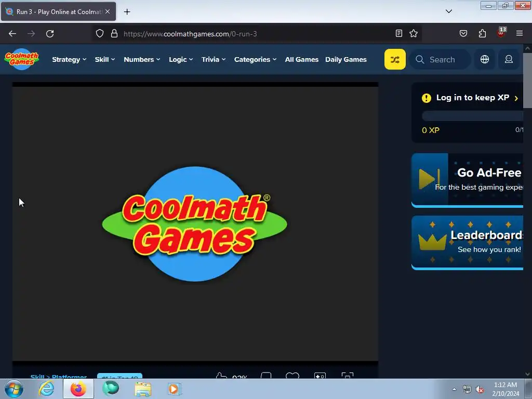The height and width of the screenshot is (399, 532).
Task: Expand the Strategy games menu
Action: 69,59
